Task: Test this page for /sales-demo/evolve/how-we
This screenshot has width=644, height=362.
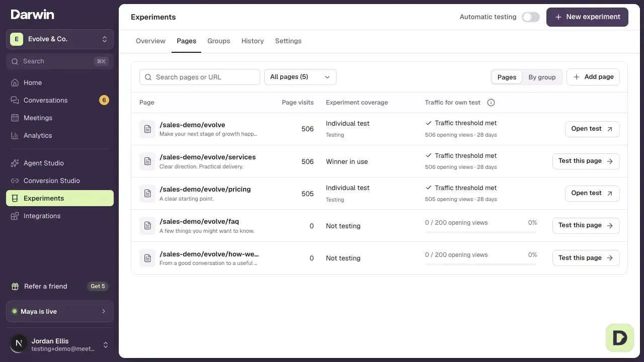Action: 586,258
